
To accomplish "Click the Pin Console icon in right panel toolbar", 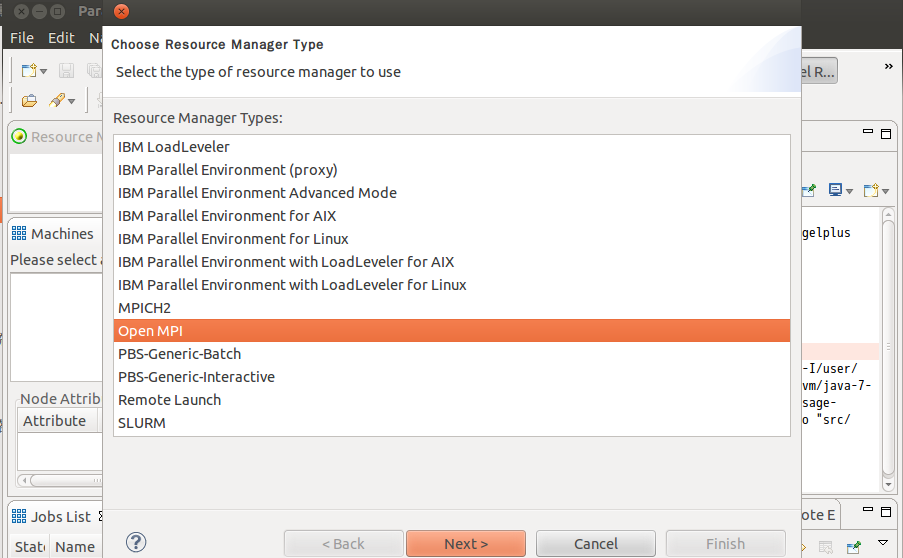I will 809,190.
